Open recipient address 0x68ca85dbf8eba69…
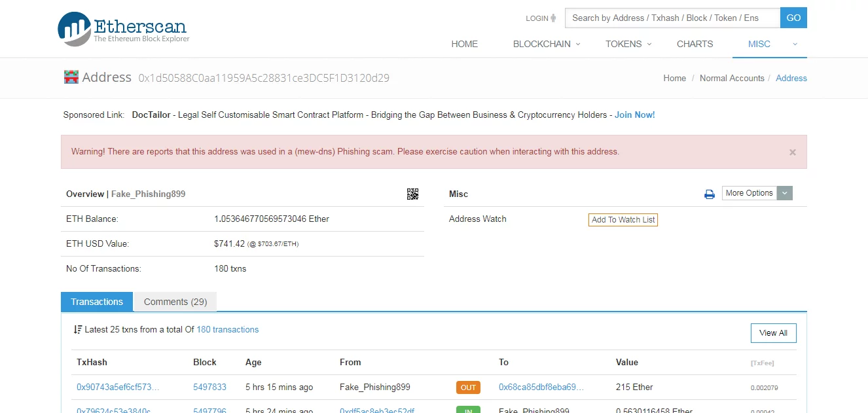 click(541, 387)
